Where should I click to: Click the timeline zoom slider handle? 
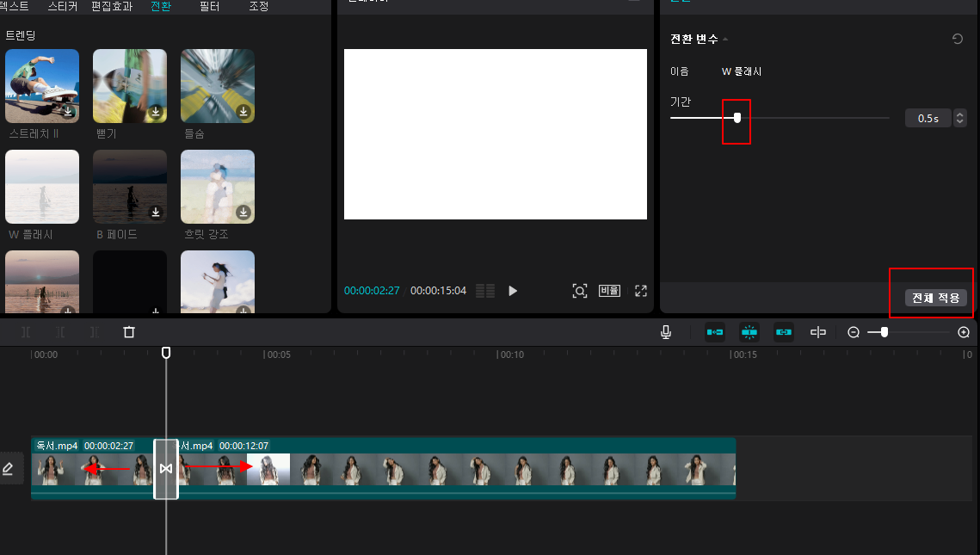[x=884, y=332]
